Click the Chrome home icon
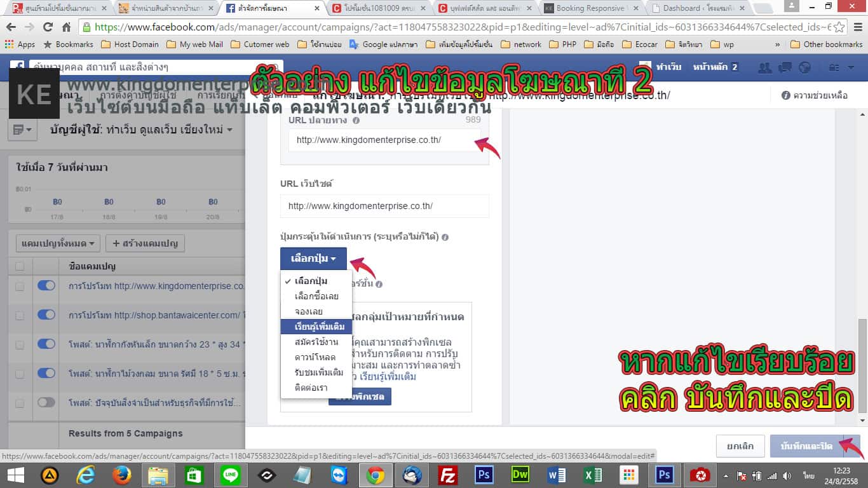This screenshot has width=868, height=488. pos(66,27)
